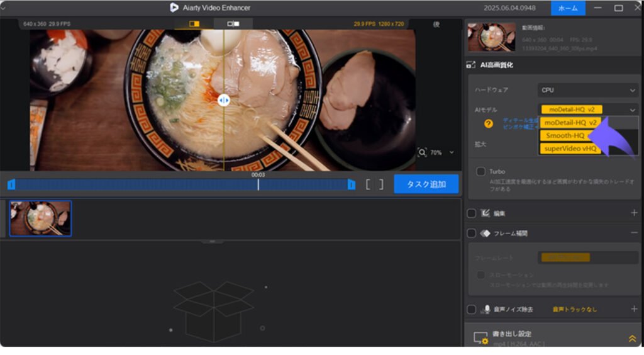This screenshot has height=355, width=644.
Task: Toggle the スローモーション checkbox
Action: [x=480, y=275]
